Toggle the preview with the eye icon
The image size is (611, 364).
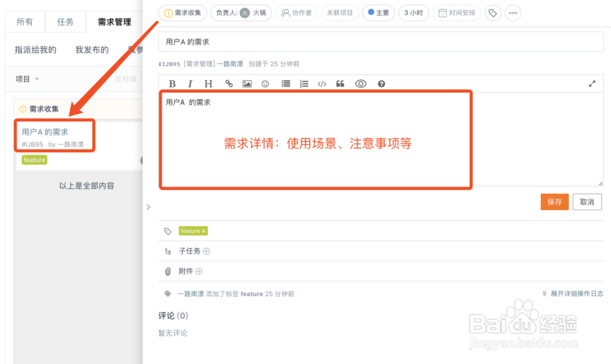point(361,84)
